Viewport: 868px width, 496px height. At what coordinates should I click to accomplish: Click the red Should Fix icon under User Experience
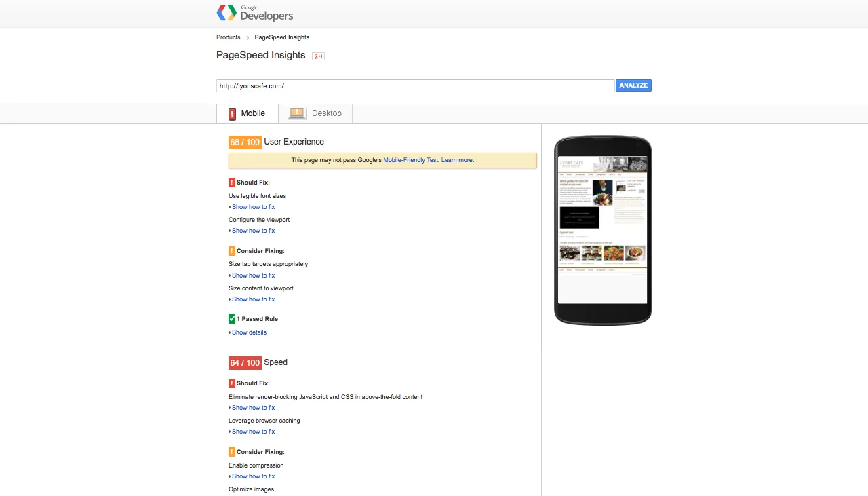(232, 183)
